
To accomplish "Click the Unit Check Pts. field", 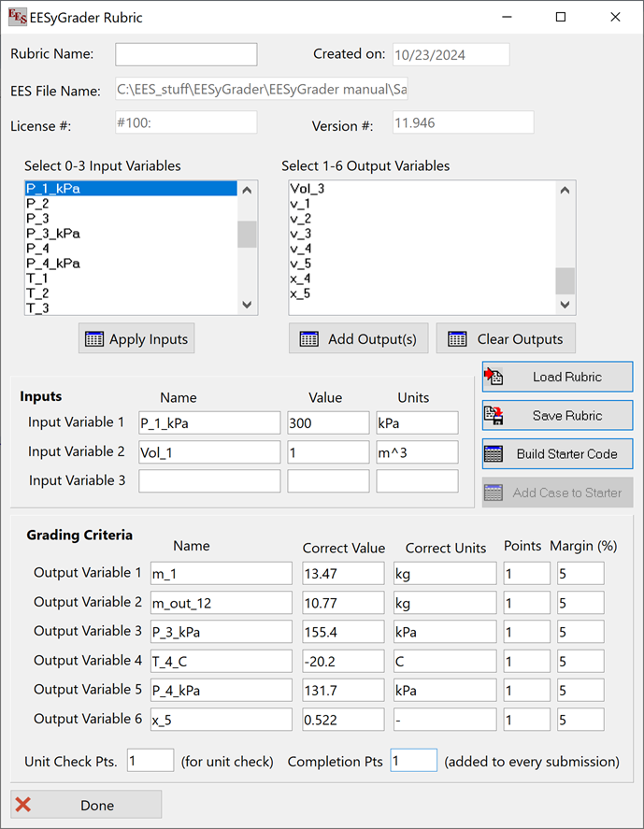I will 150,761.
